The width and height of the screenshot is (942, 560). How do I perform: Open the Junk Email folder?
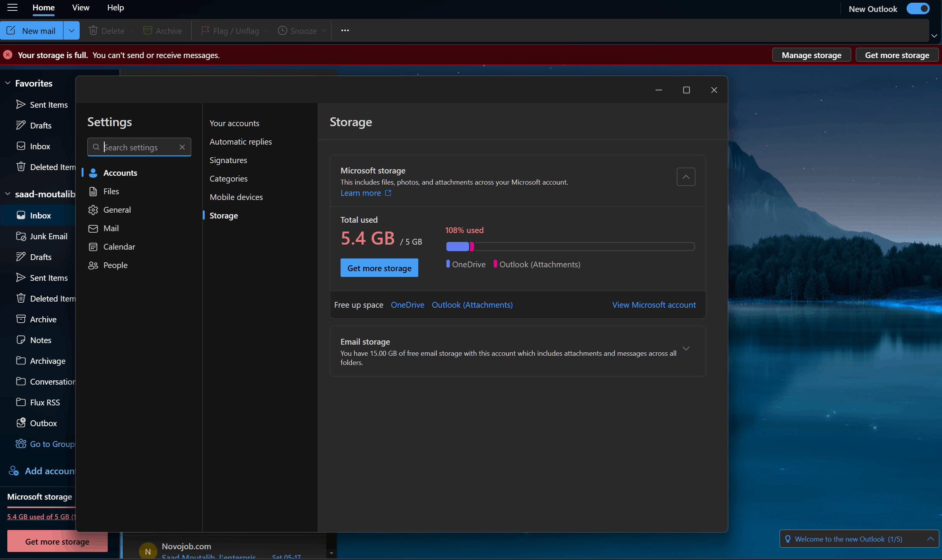click(x=48, y=237)
